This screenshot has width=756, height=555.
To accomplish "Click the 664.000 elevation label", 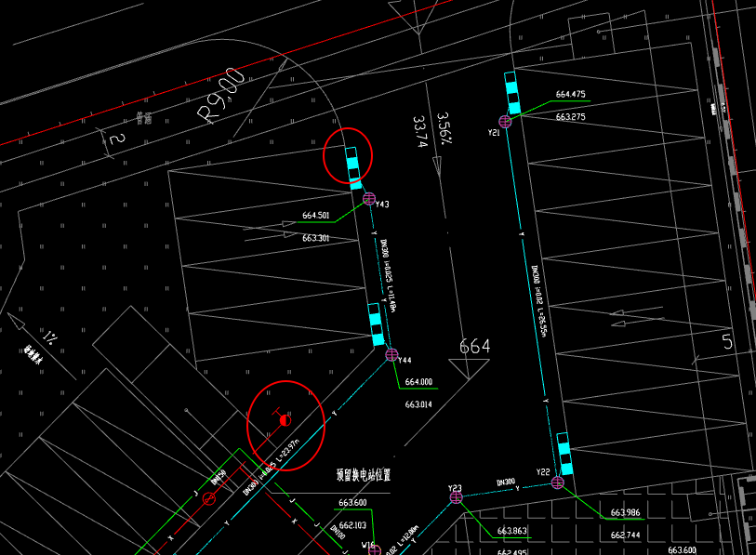I will (418, 382).
